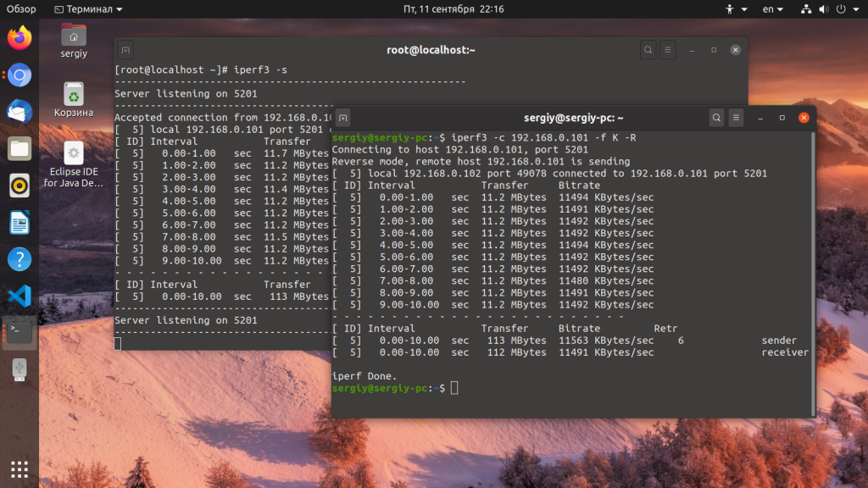Open search in root@localhost terminal window
868x488 pixels.
[x=648, y=50]
